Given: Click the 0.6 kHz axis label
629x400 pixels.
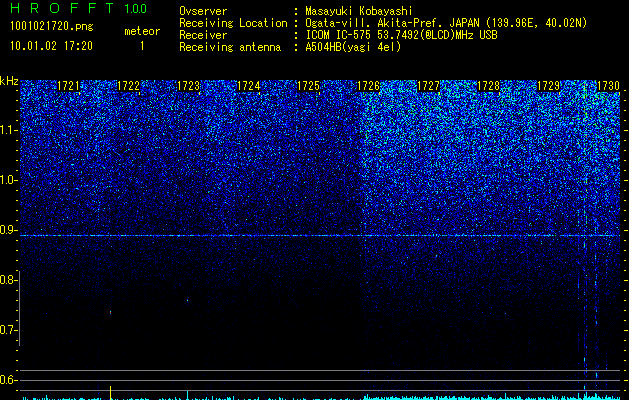Looking at the screenshot, I should pyautogui.click(x=8, y=380).
